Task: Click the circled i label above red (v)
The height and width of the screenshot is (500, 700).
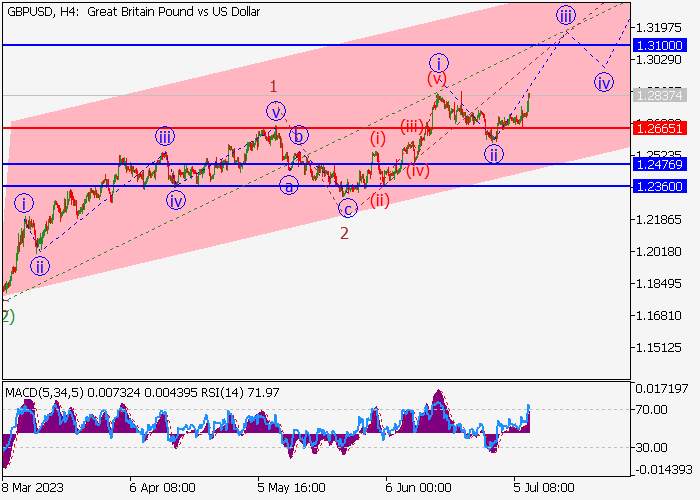Action: (x=439, y=63)
